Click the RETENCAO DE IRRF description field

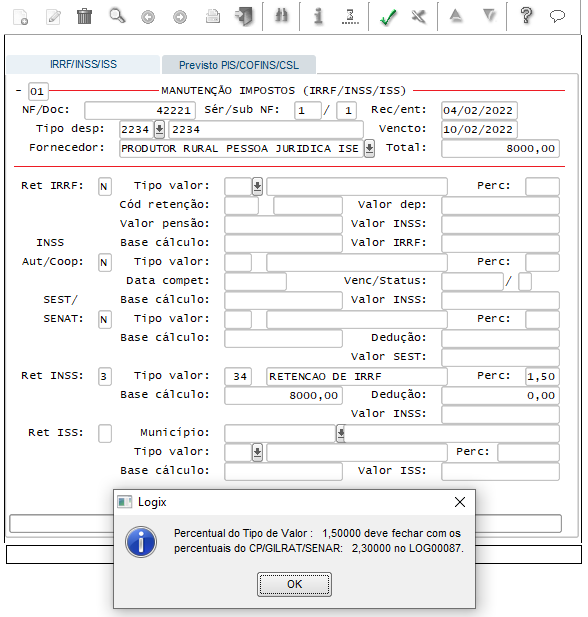pyautogui.click(x=357, y=377)
